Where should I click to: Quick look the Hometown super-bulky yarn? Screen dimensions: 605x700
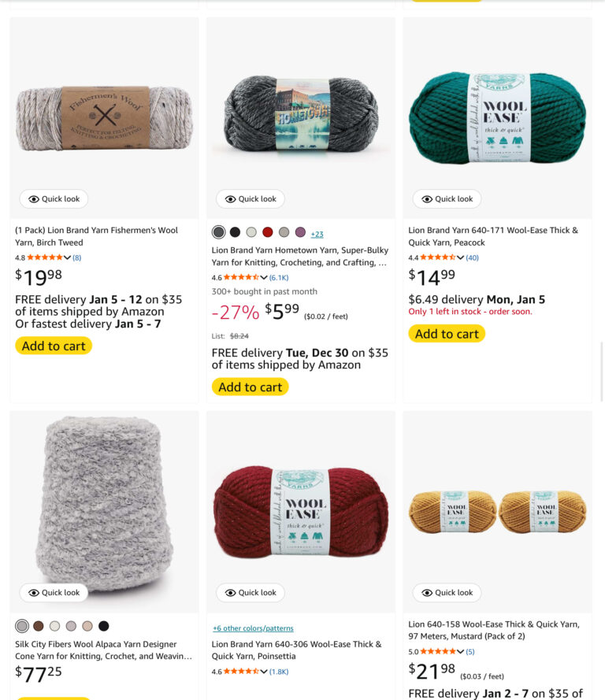click(x=250, y=198)
